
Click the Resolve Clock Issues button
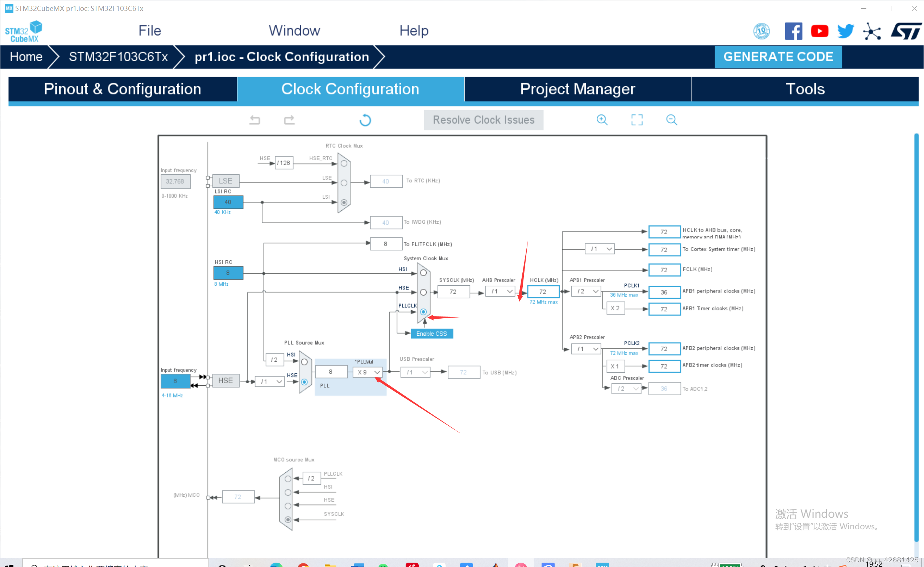[483, 120]
